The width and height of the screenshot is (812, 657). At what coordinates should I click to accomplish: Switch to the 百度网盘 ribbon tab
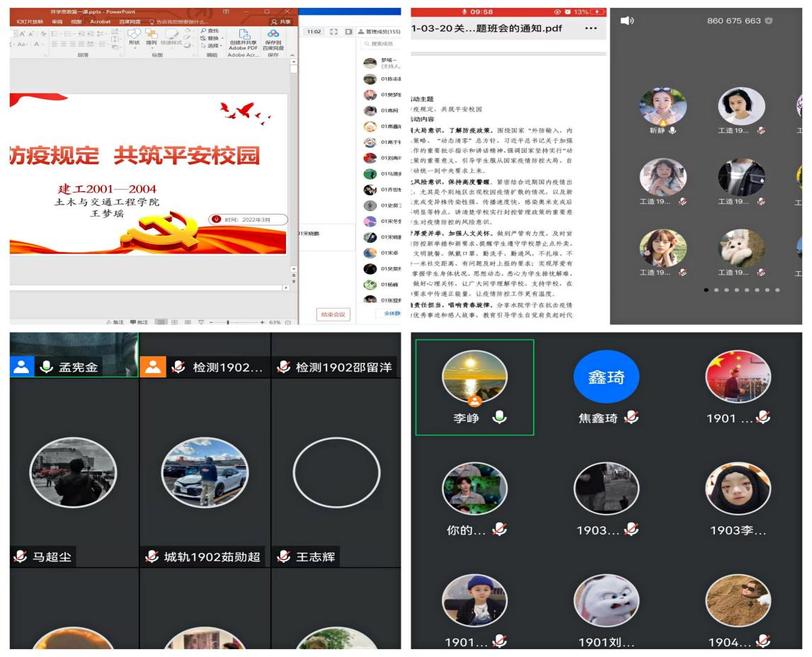click(x=129, y=22)
